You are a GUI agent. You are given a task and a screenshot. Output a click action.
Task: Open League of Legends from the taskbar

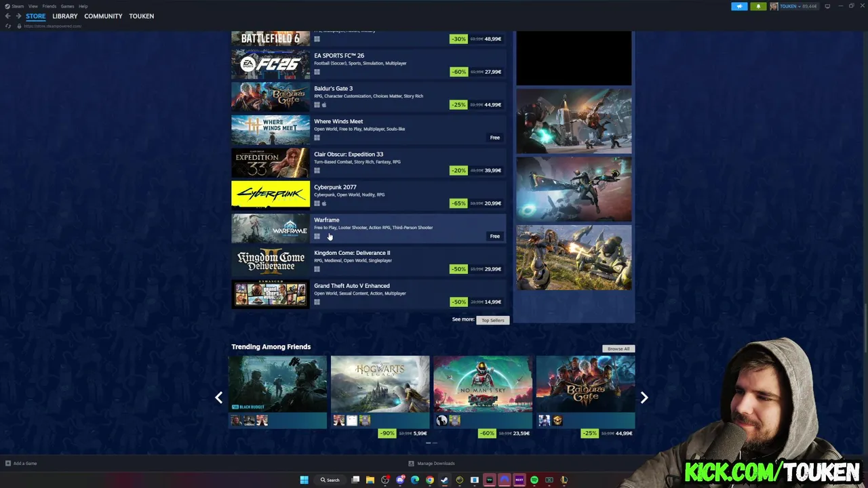point(564,480)
